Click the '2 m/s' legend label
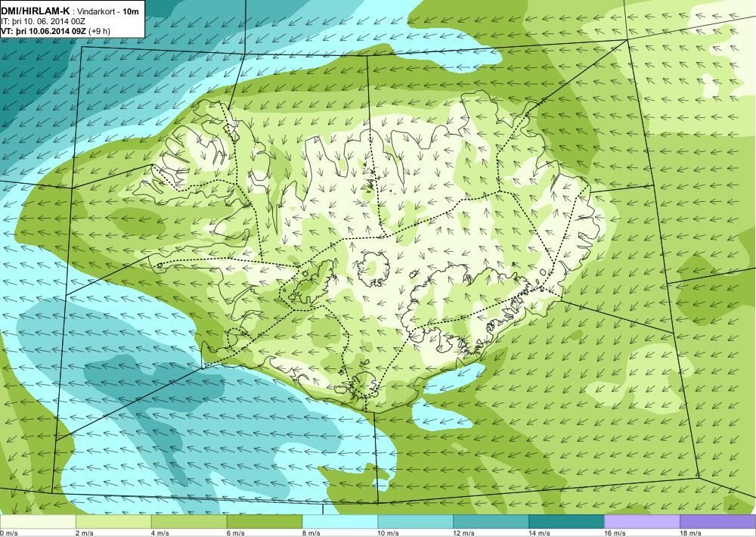 pyautogui.click(x=85, y=533)
